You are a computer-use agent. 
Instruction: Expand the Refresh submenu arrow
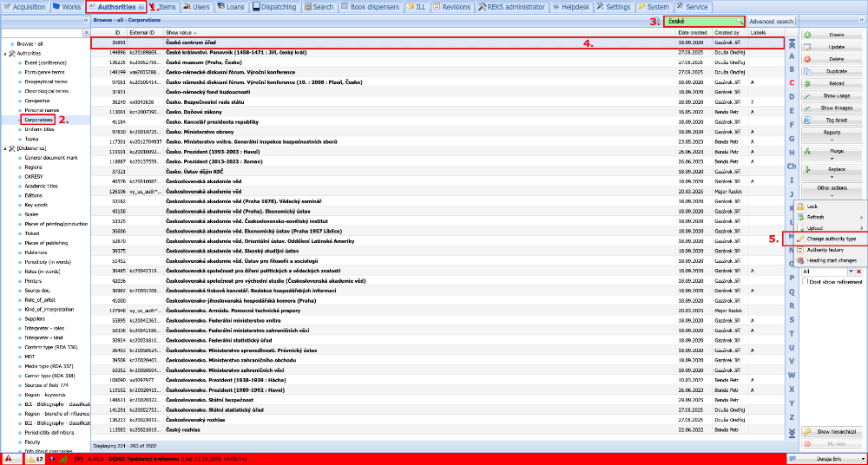[x=861, y=217]
